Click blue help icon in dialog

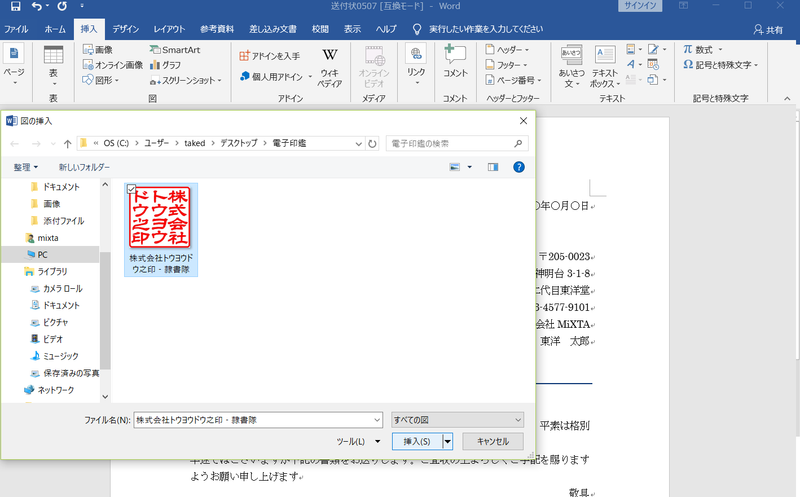click(x=519, y=167)
